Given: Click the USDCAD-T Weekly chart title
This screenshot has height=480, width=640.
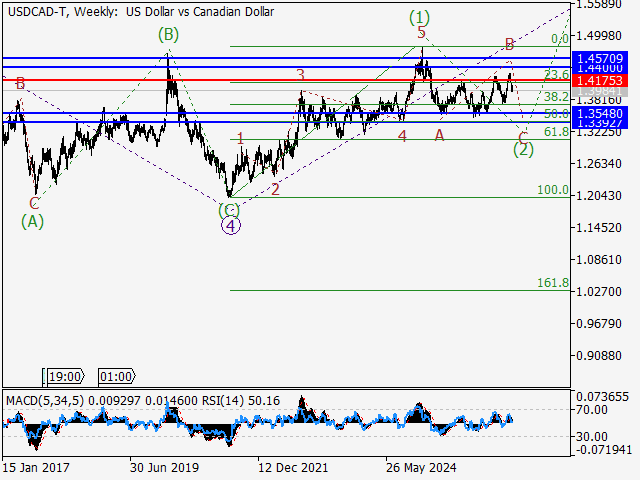Looking at the screenshot, I should click(141, 12).
